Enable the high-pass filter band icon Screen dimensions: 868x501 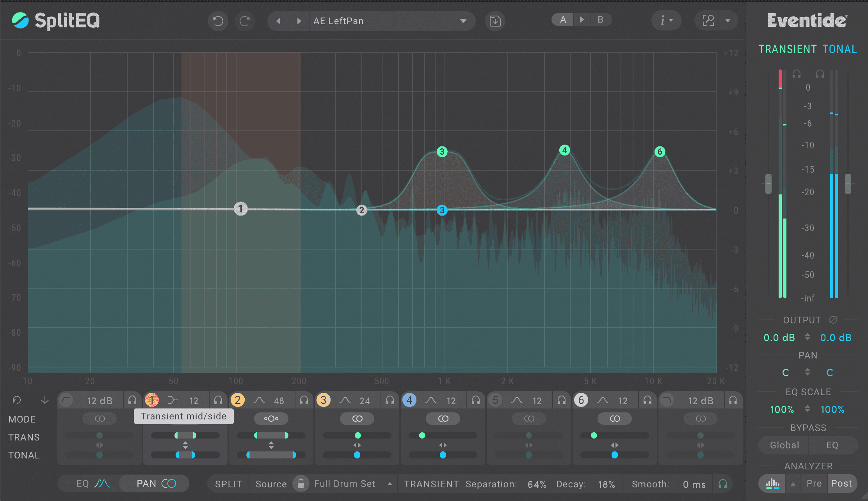pyautogui.click(x=66, y=400)
